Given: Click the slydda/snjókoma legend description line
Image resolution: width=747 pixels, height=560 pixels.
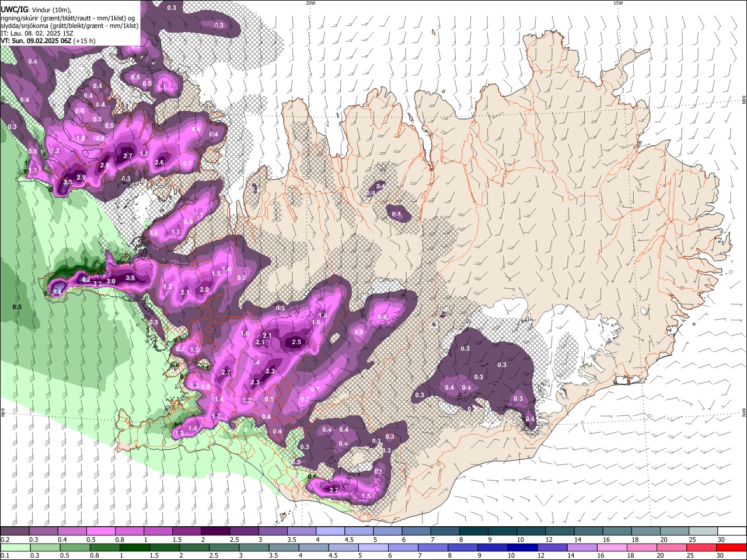Looking at the screenshot, I should pyautogui.click(x=70, y=26).
